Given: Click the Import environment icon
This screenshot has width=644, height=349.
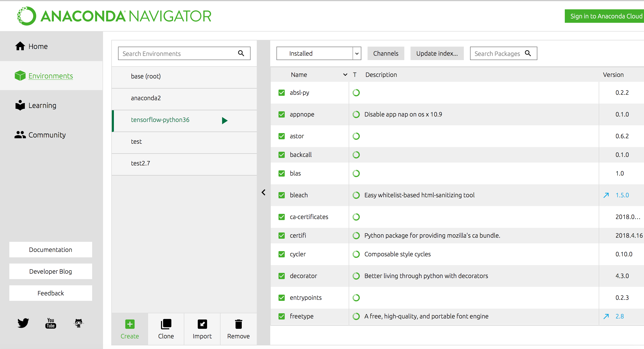Looking at the screenshot, I should point(202,324).
